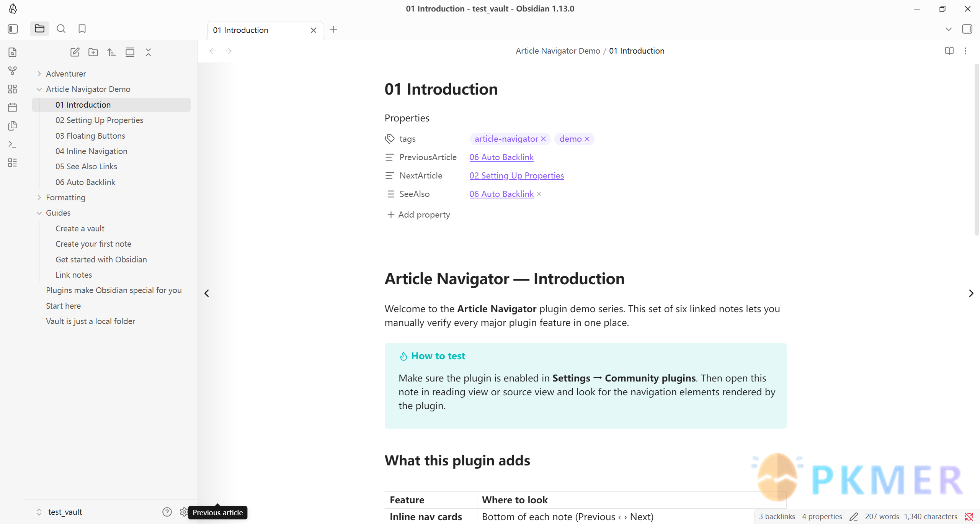980x524 pixels.
Task: Open 04 Inline Navigation note
Action: coord(91,151)
